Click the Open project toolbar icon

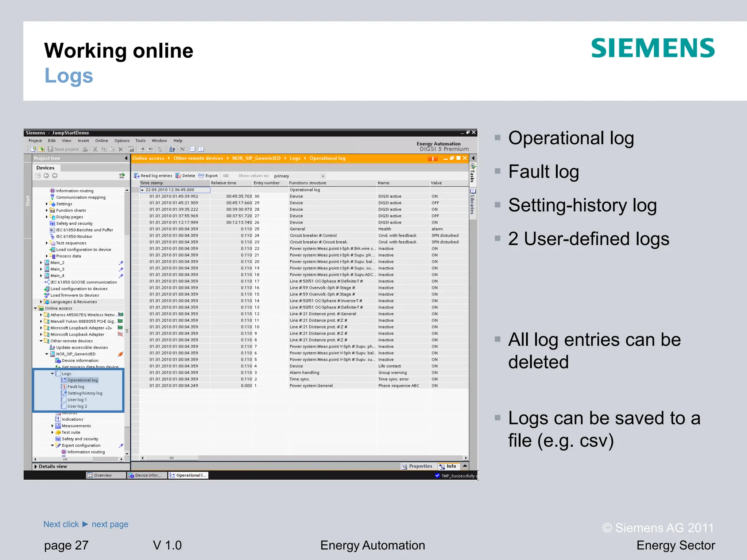pos(42,149)
